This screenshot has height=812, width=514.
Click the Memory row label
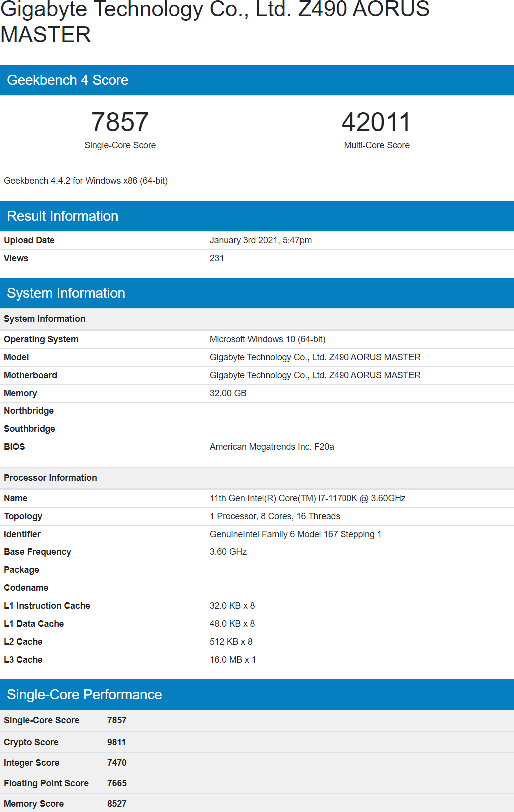click(x=20, y=393)
